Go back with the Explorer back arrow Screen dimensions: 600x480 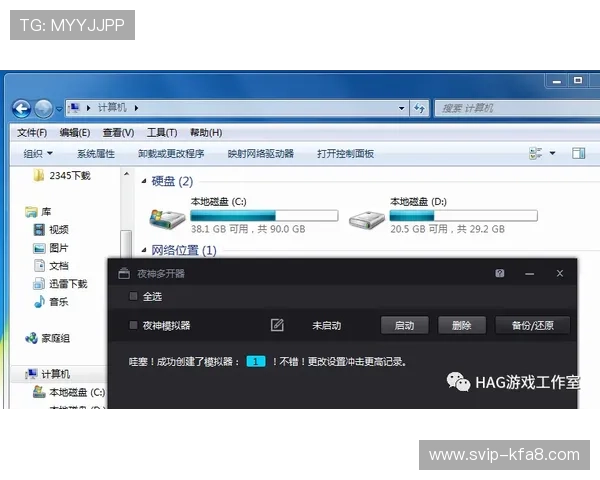(x=21, y=108)
